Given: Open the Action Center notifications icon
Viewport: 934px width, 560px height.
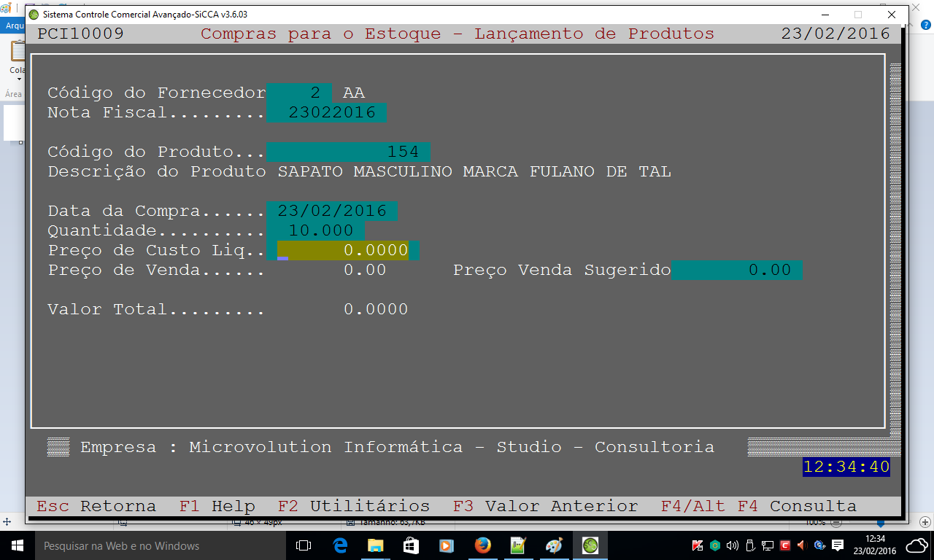Looking at the screenshot, I should pyautogui.click(x=838, y=545).
